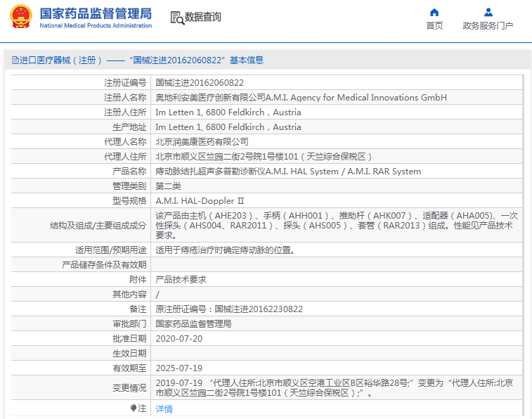Click the 有效期至 label cell
Screen dimensions: 532x419
129,368
